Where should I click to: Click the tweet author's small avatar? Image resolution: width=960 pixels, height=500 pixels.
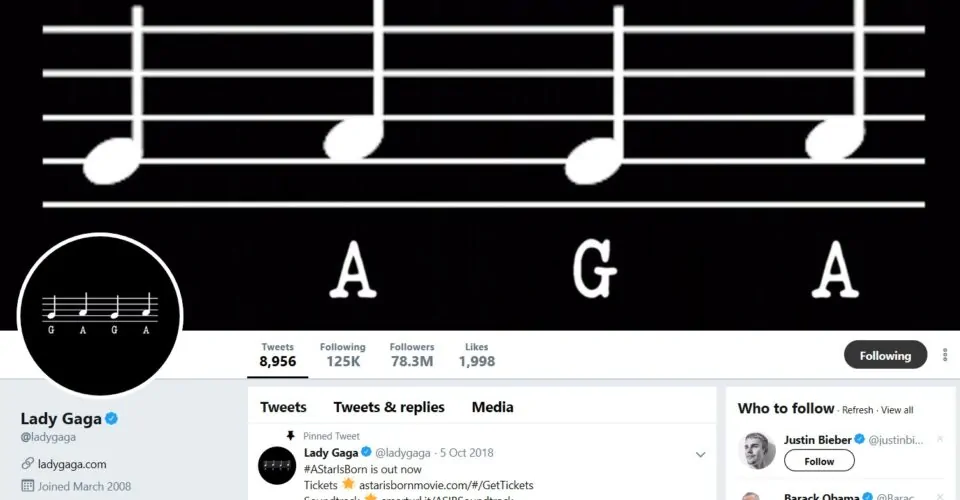276,465
